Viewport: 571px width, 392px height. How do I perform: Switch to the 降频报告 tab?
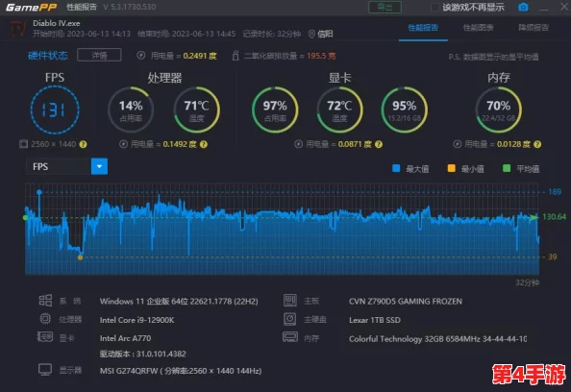[534, 28]
